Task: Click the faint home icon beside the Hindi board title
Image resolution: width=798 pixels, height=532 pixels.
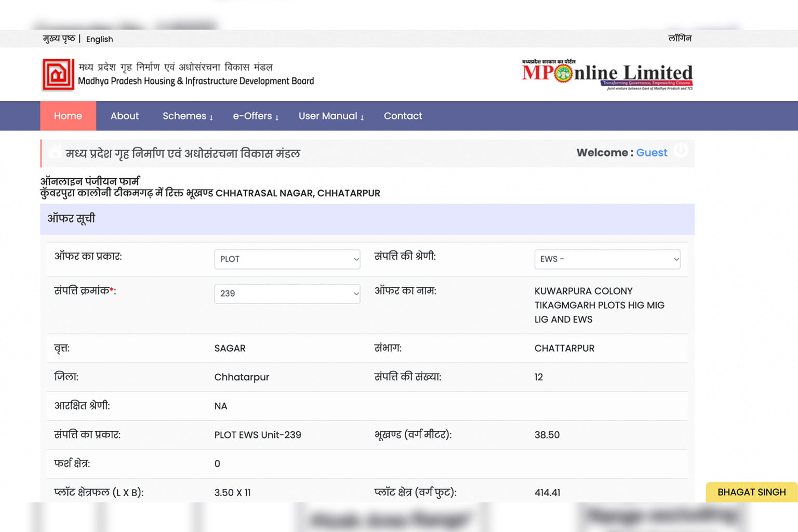Action: coord(55,152)
